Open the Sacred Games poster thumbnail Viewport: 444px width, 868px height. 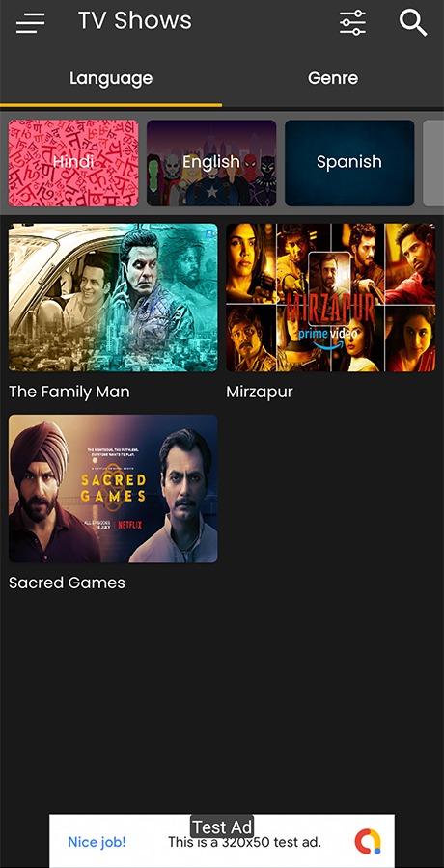coord(113,488)
